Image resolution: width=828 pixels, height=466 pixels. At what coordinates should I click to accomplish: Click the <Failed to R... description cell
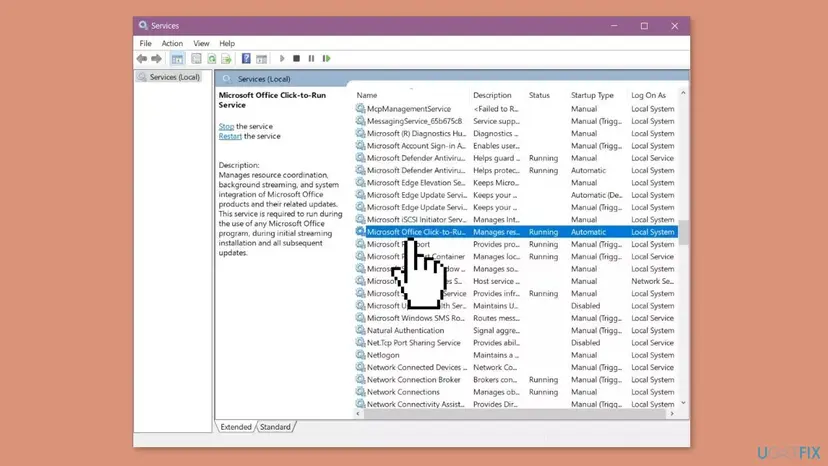point(496,109)
